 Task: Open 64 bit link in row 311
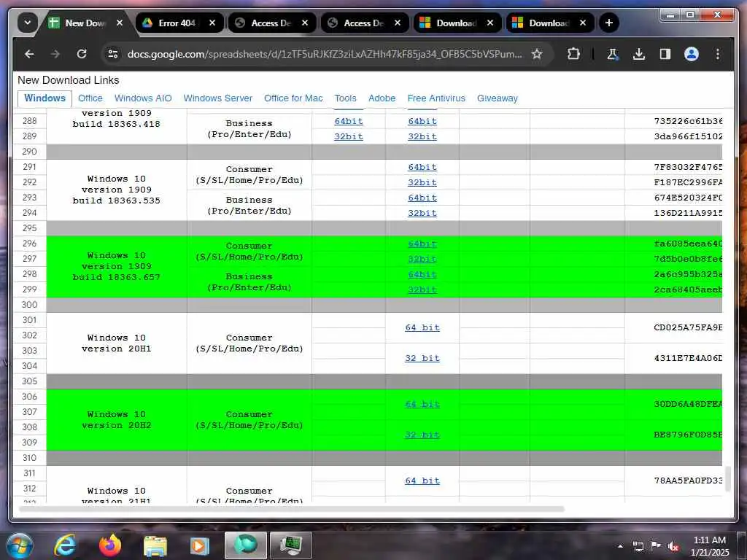pos(422,481)
